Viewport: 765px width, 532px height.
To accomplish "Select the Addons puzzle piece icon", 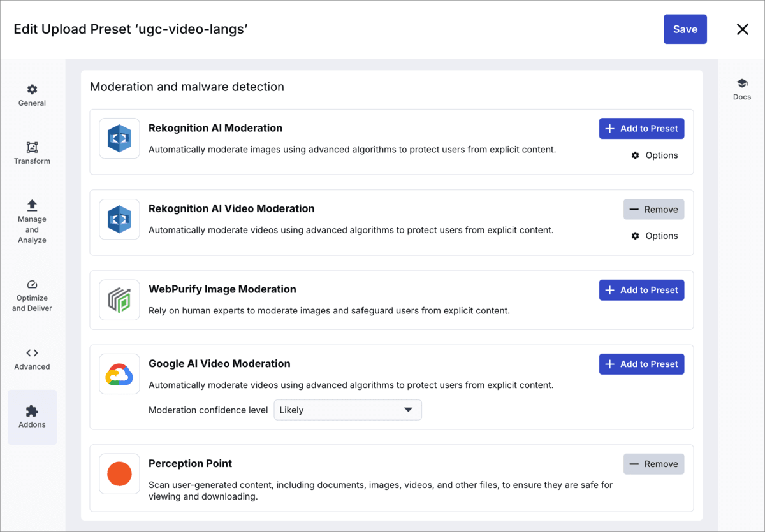I will (x=32, y=411).
